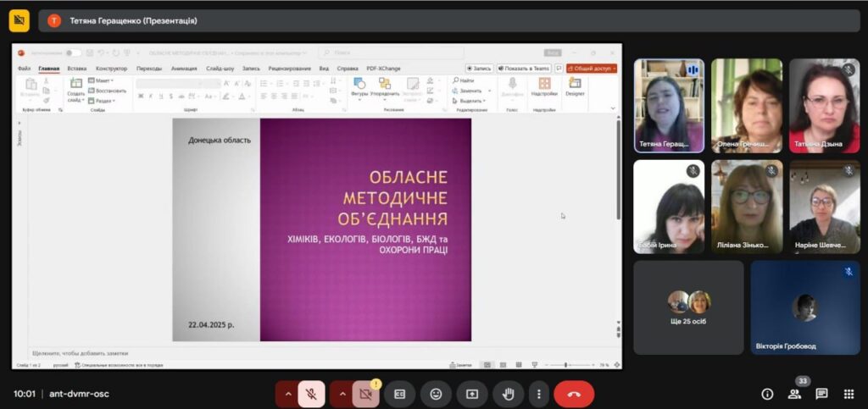Adjust the PowerPoint zoom slider

pyautogui.click(x=566, y=365)
